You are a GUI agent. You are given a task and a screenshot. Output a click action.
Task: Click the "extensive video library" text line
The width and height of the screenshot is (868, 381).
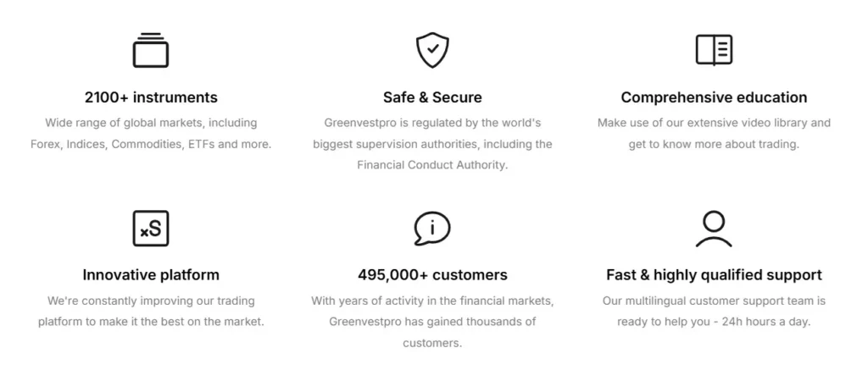[714, 123]
